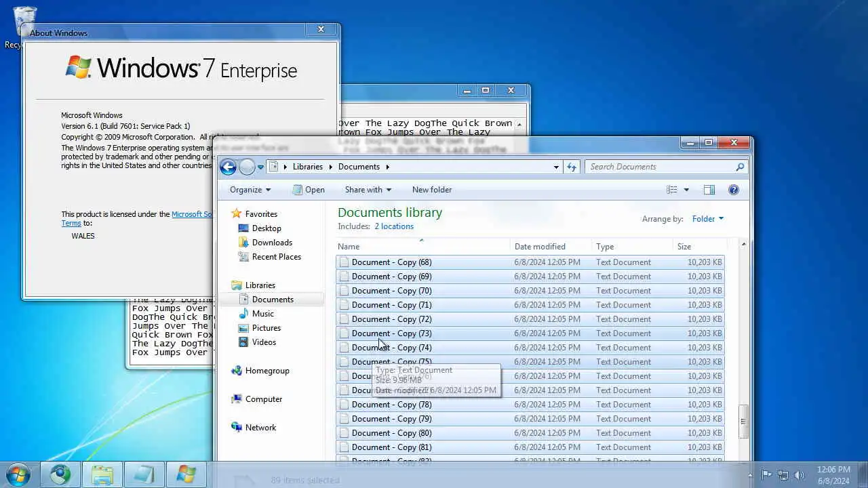Open the volume speaker tray icon
This screenshot has width=868, height=488.
800,475
